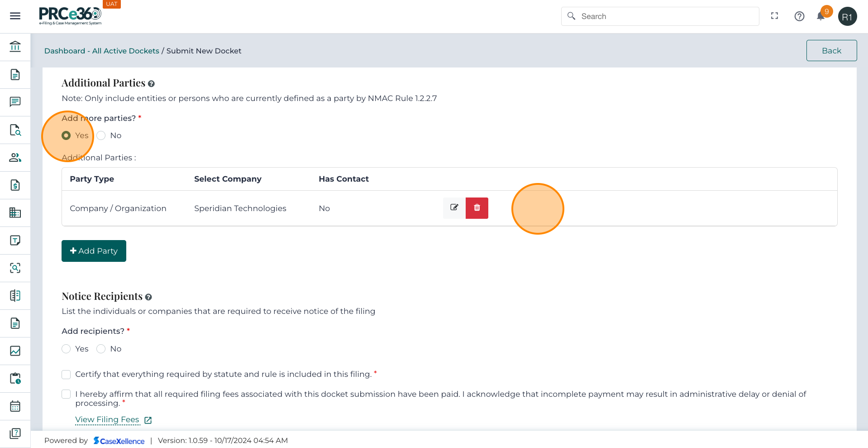The width and height of the screenshot is (868, 448).
Task: Click the Add Party button
Action: pyautogui.click(x=94, y=251)
